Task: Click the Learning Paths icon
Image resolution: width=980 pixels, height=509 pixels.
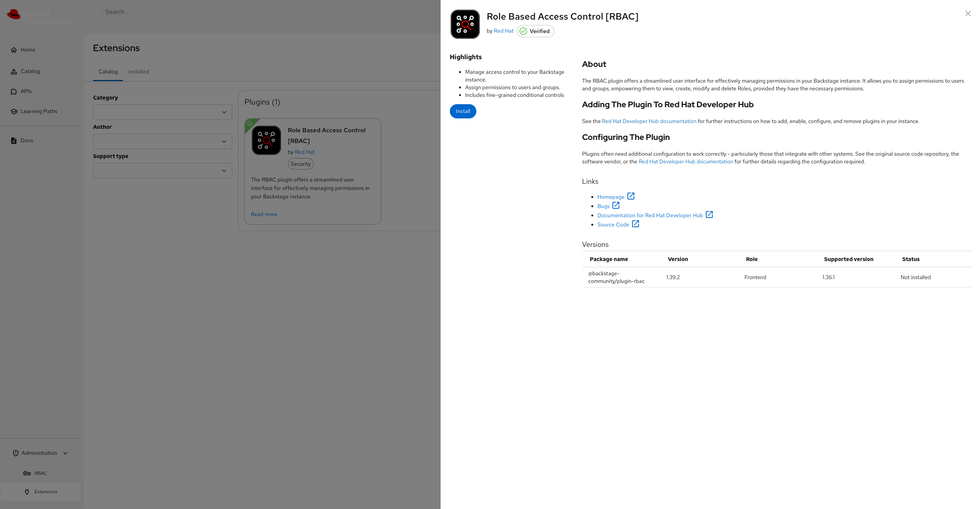Action: pyautogui.click(x=14, y=111)
